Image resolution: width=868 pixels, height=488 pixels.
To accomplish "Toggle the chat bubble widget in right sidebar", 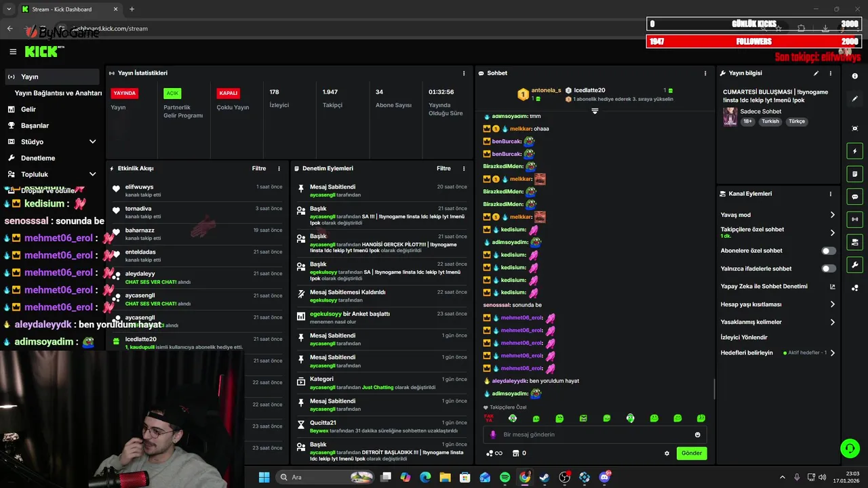I will (x=855, y=197).
